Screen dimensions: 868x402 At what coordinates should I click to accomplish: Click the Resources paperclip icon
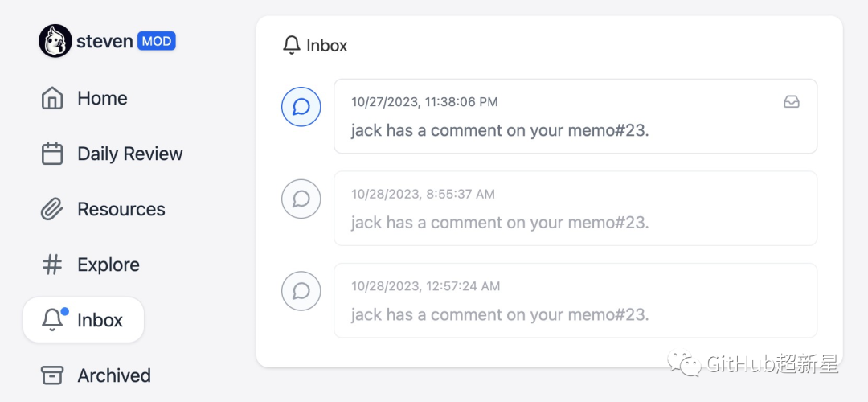click(x=52, y=209)
